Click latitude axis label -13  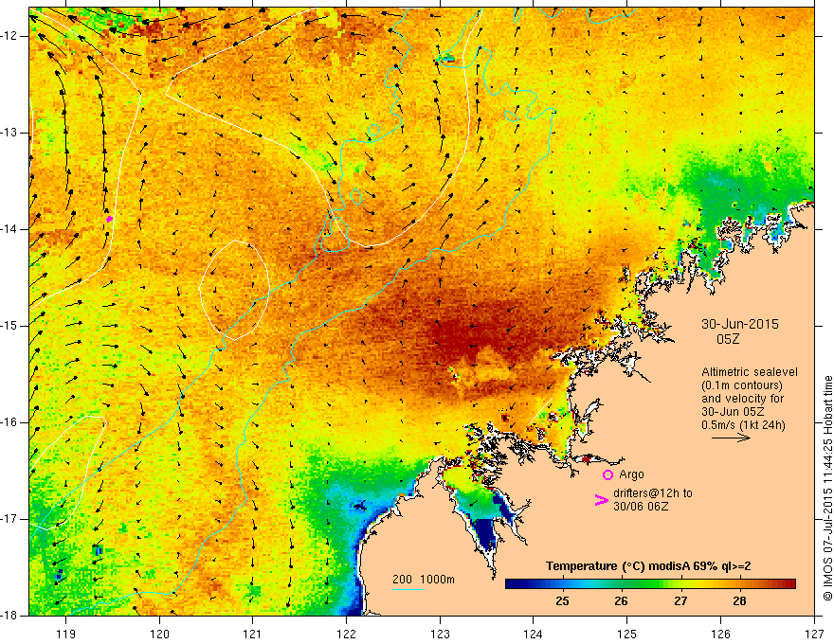pyautogui.click(x=10, y=133)
